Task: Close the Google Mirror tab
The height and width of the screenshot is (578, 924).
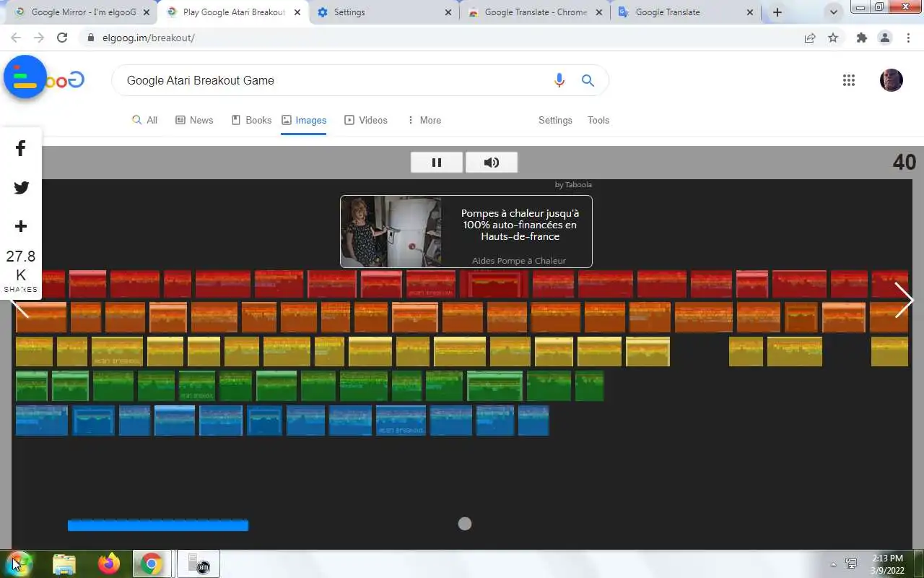Action: pos(147,12)
